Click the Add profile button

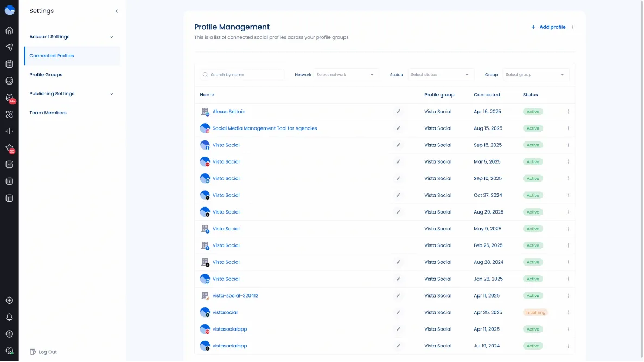[x=549, y=27]
